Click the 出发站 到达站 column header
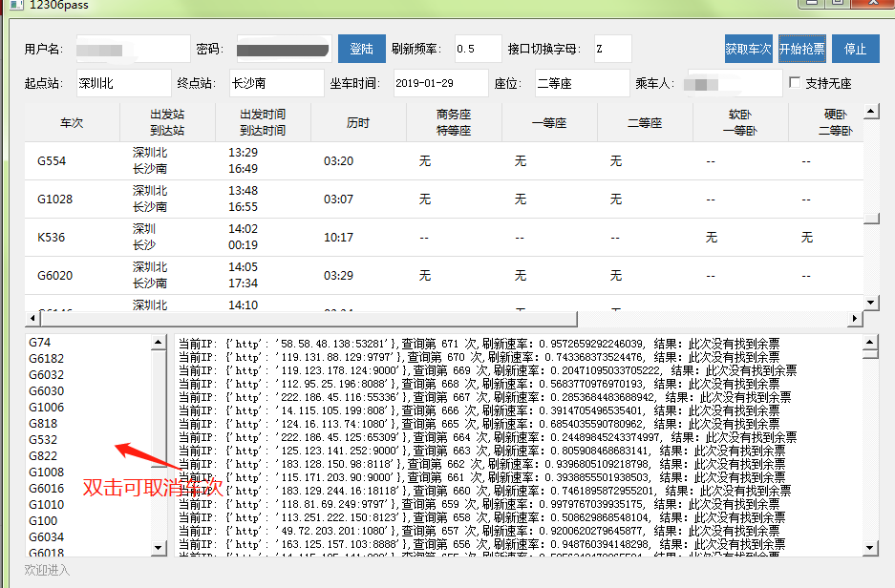 click(x=167, y=122)
